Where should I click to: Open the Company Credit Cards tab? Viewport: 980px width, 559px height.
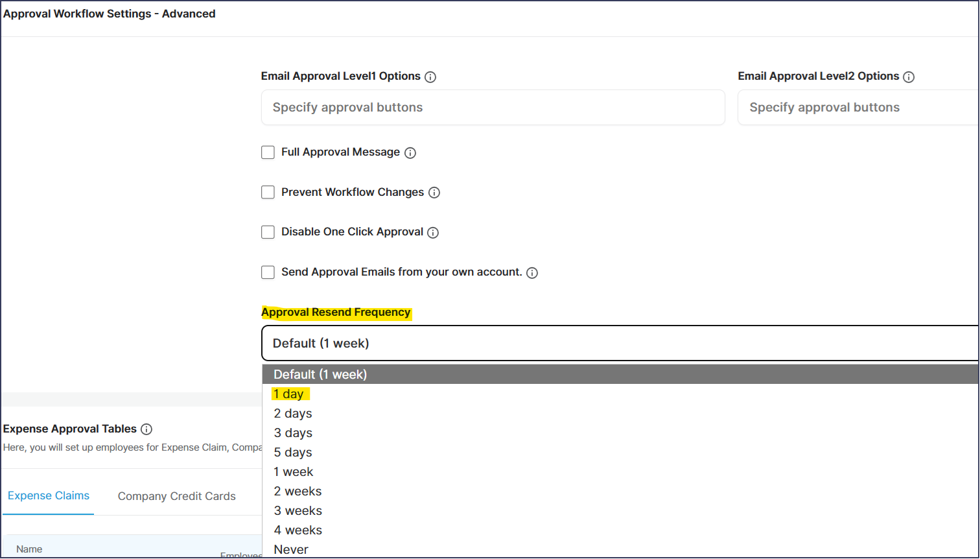tap(177, 496)
